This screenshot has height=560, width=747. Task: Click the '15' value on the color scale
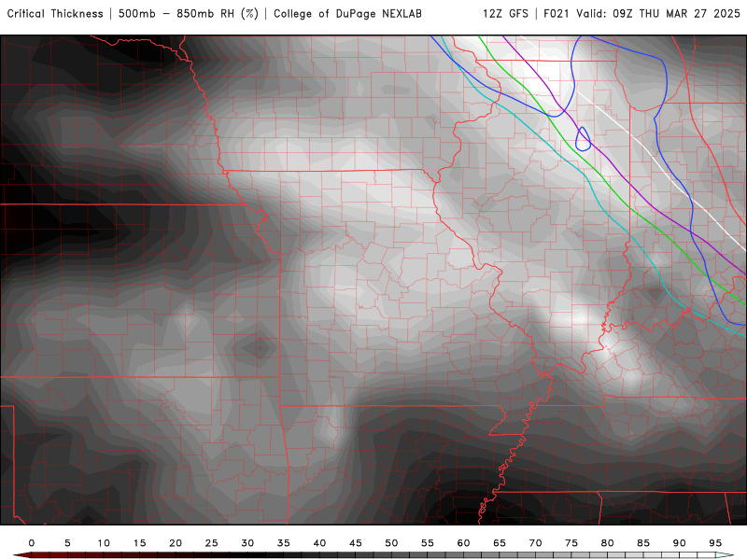pos(139,543)
